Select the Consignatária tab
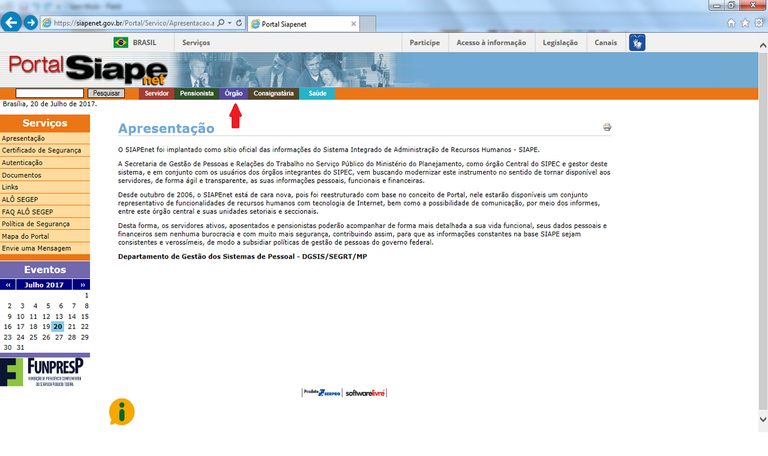Screen dimensions: 768x456 tap(273, 94)
